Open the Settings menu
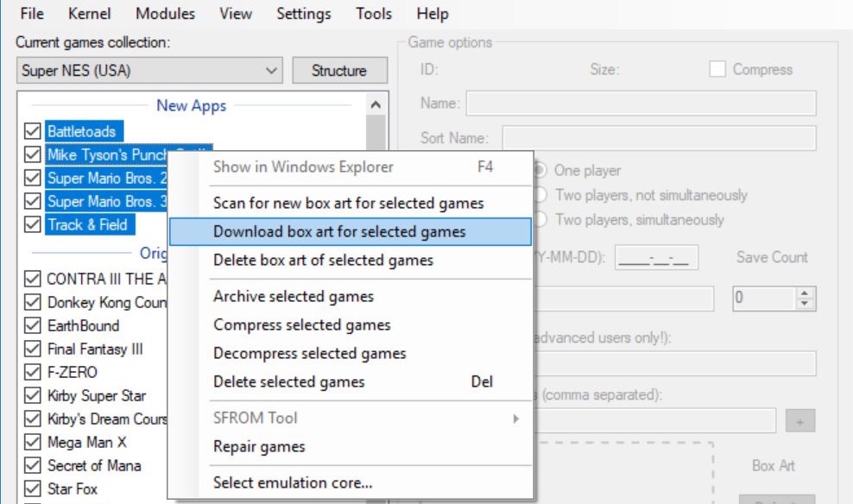The image size is (853, 504). tap(304, 13)
